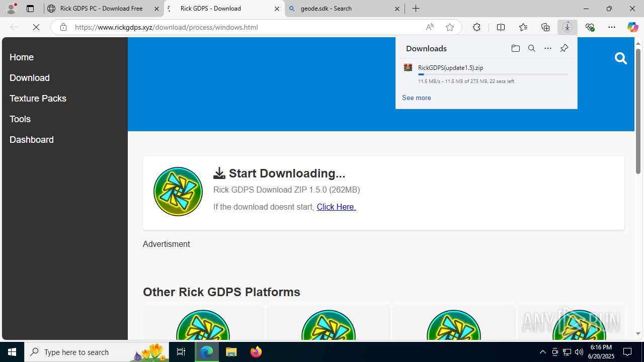Open the first platform card thumbnail

point(203,325)
